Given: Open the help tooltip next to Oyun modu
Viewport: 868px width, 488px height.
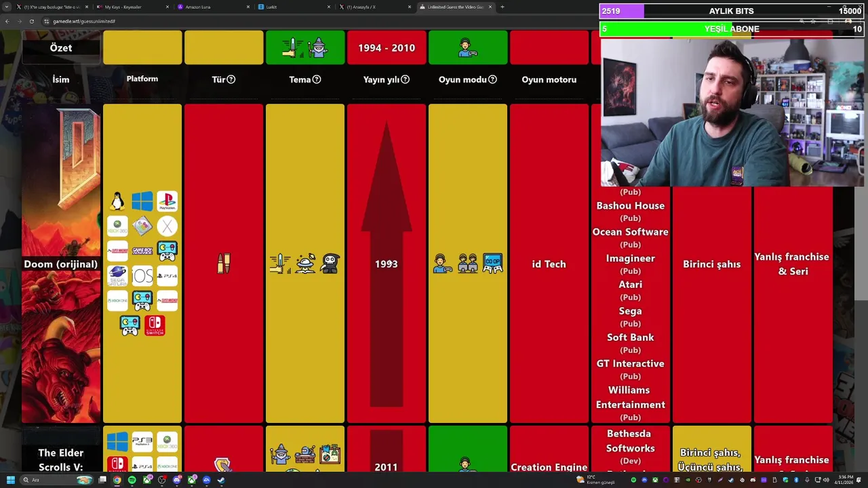Looking at the screenshot, I should 493,79.
